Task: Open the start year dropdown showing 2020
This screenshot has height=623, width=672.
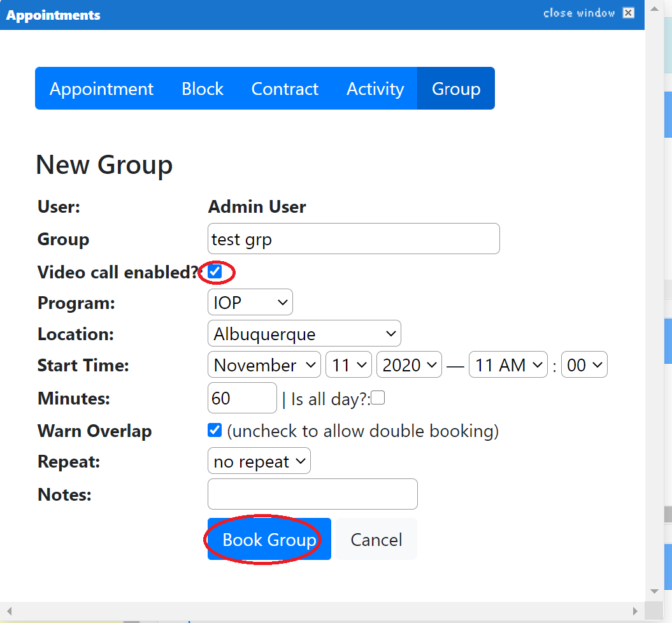Action: 409,364
